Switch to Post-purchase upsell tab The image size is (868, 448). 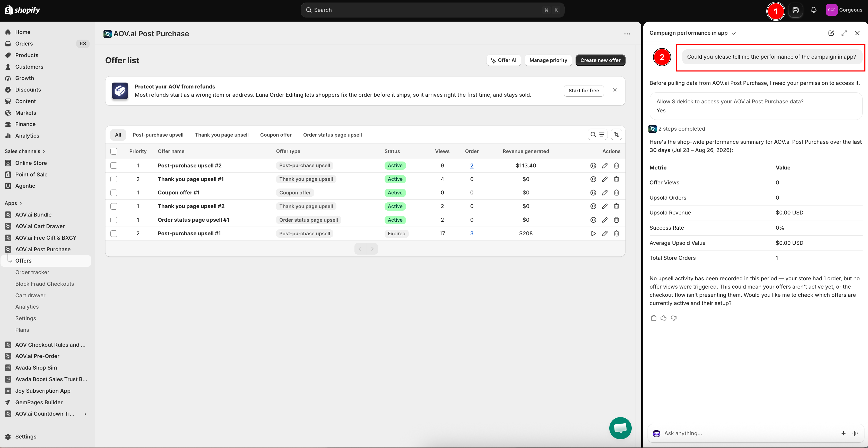click(x=158, y=135)
